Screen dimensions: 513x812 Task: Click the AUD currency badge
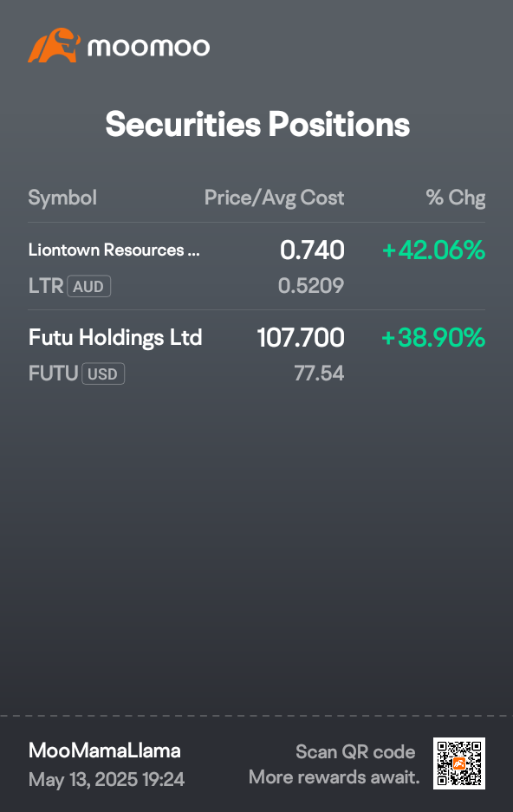tap(88, 286)
